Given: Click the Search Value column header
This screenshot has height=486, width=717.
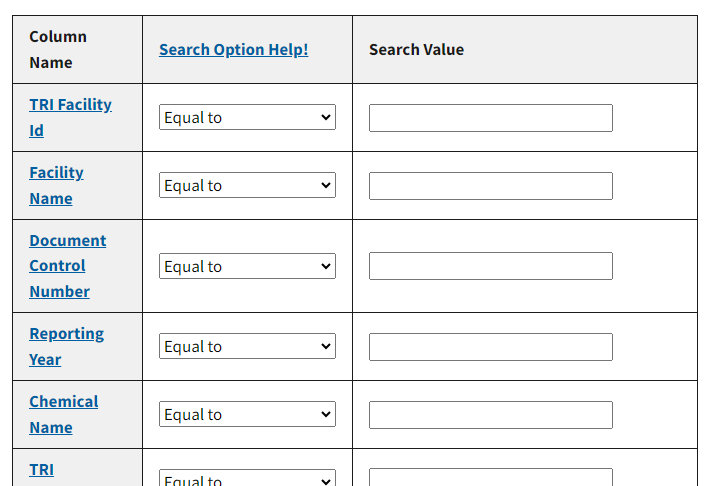Looking at the screenshot, I should 416,50.
